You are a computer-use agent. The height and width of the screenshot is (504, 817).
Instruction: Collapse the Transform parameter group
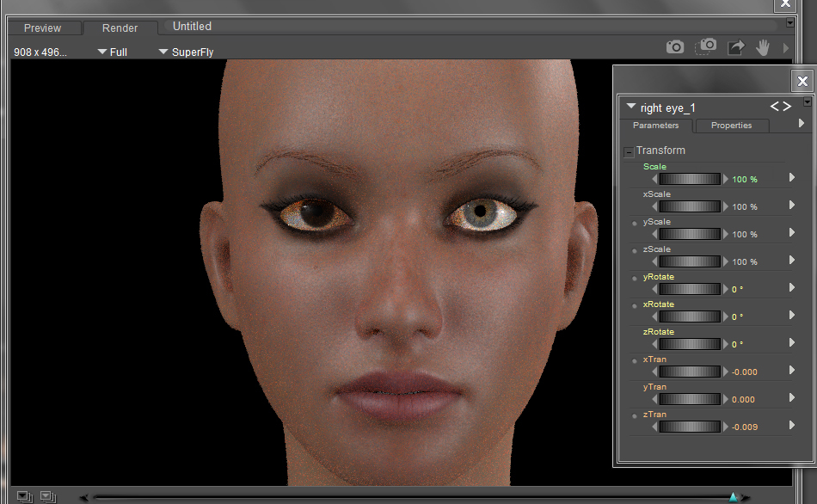[629, 152]
